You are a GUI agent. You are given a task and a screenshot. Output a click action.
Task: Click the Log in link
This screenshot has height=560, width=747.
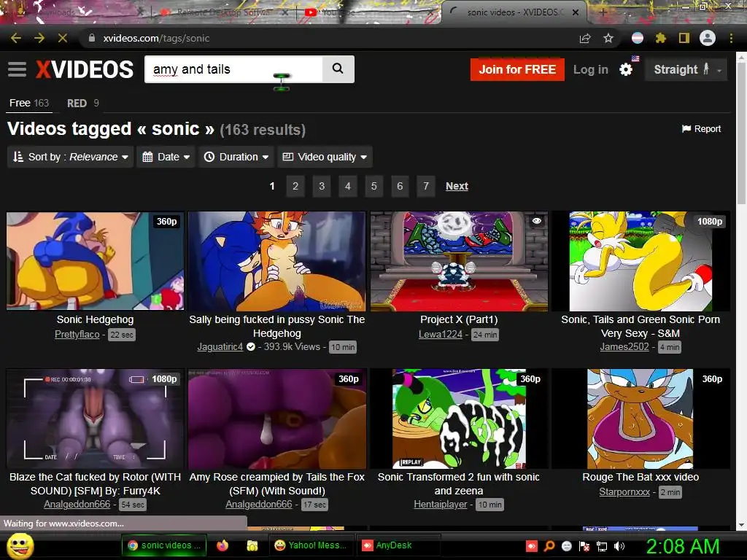pyautogui.click(x=591, y=69)
